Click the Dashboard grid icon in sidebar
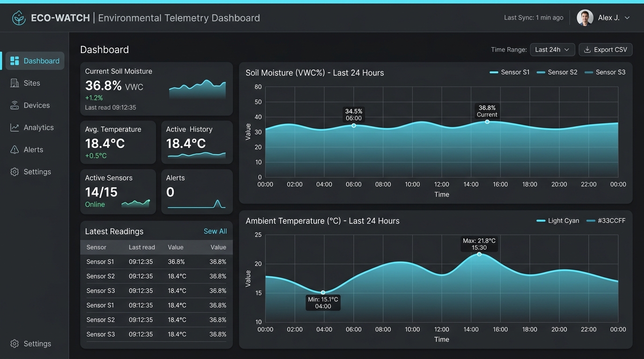Viewport: 644px width, 359px height. pos(15,61)
